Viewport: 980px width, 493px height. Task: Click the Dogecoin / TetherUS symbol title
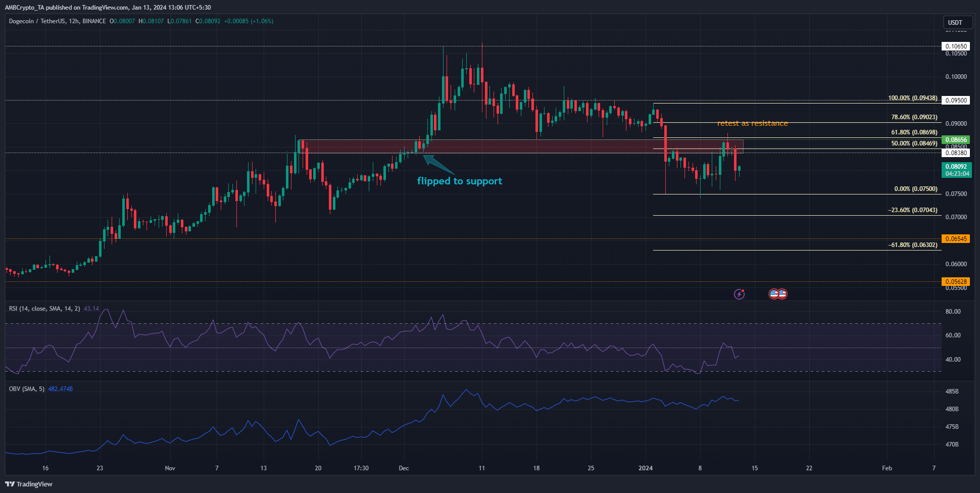tap(58, 21)
